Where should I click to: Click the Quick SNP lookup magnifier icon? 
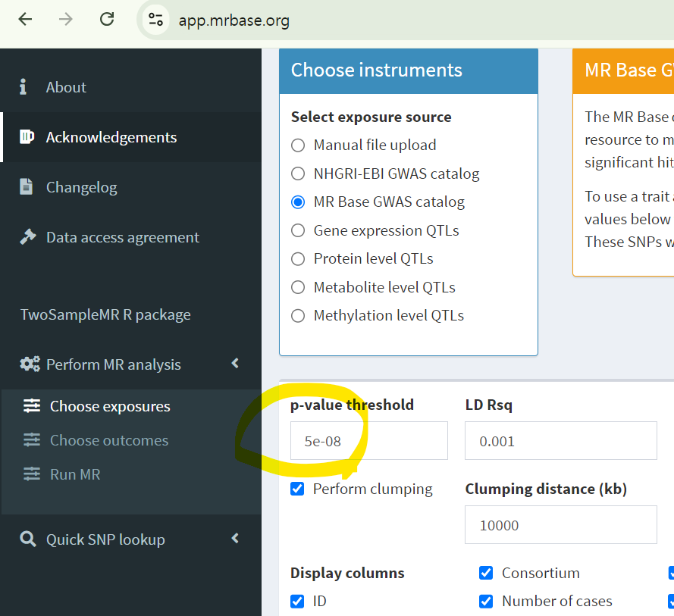point(28,539)
